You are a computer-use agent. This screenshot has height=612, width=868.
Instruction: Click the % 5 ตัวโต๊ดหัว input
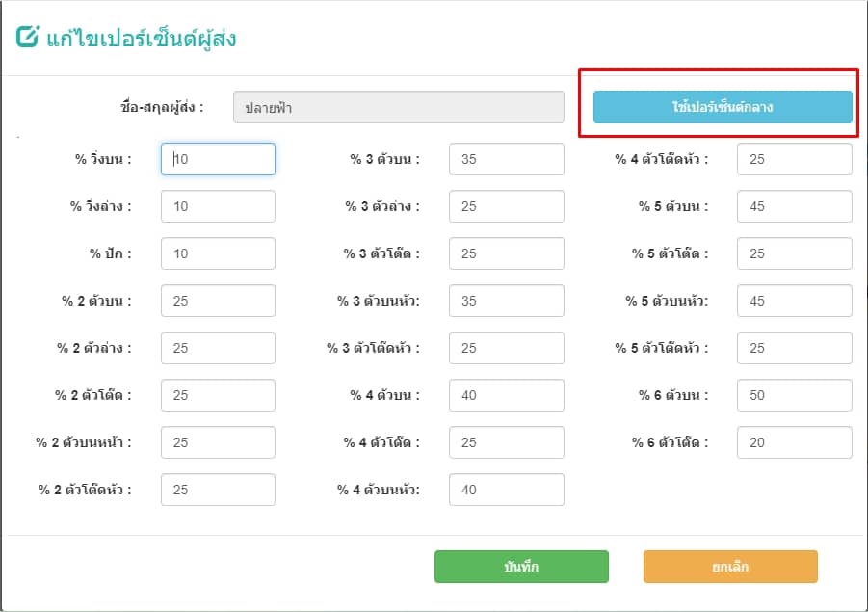(795, 348)
